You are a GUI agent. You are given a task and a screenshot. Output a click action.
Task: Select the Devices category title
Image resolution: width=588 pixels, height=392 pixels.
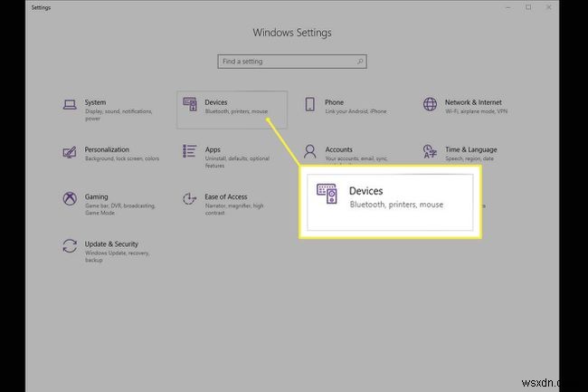pyautogui.click(x=216, y=102)
